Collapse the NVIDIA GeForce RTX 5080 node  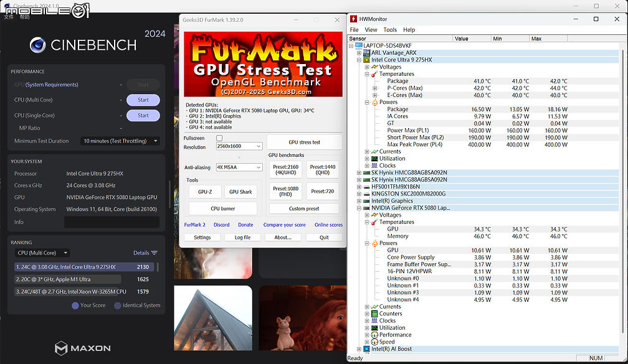[359, 208]
